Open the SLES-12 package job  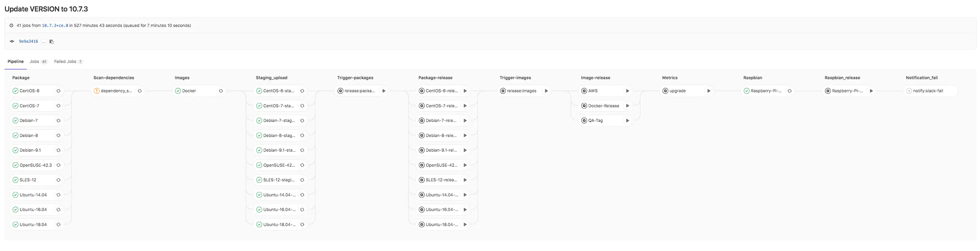(28, 180)
